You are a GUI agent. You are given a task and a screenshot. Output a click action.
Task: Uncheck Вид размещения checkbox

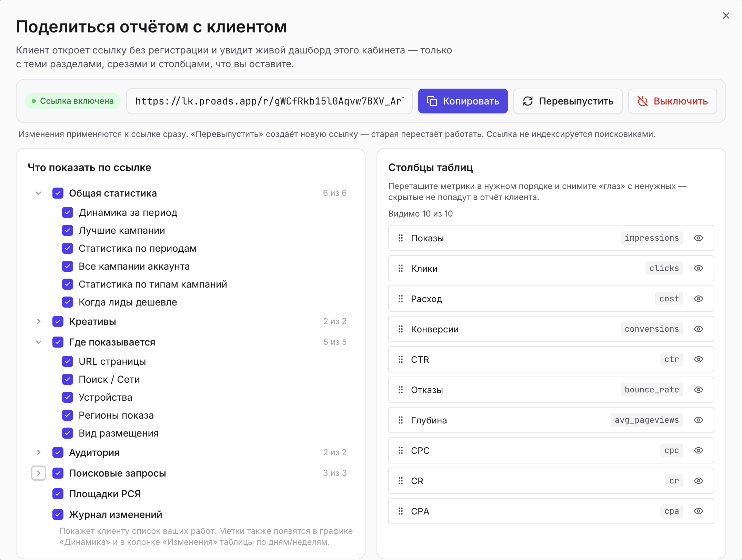pos(68,433)
